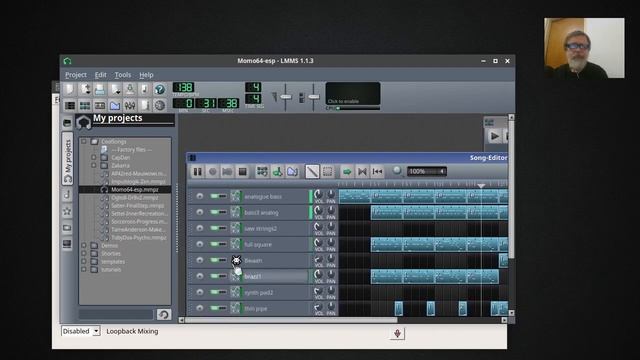Select edit (selection) mode in Song-Editor
Screen dimensions: 640x360
(x=328, y=171)
